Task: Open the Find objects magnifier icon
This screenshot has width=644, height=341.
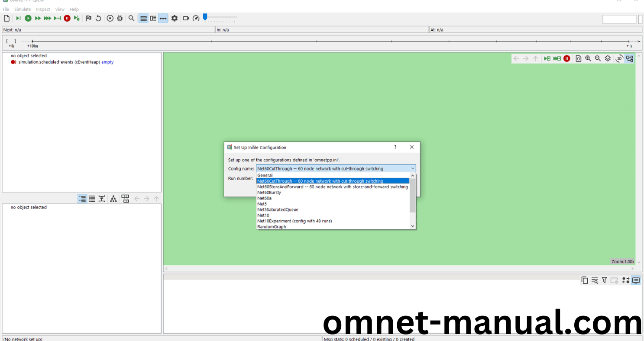Action: coord(131,18)
